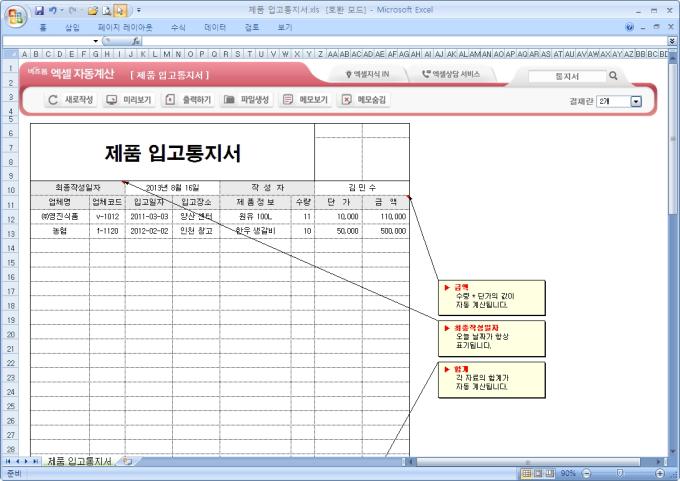Screen dimensions: 680x481
Task: Click the insert worksheet icon beside sheet tab
Action: (127, 461)
